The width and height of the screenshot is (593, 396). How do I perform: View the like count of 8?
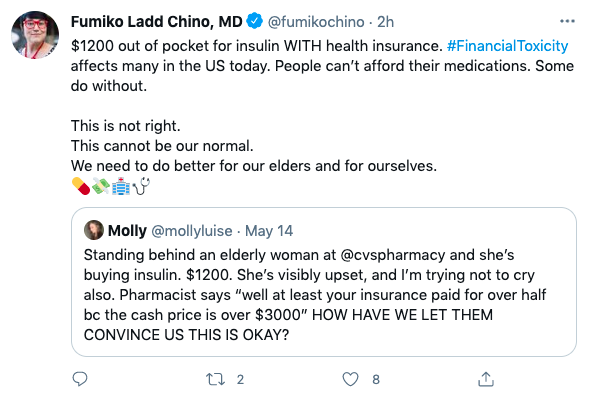[x=376, y=379]
